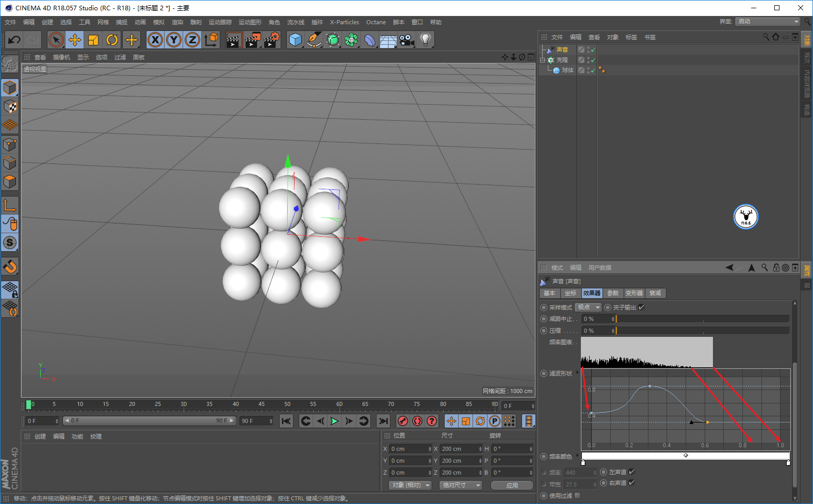This screenshot has width=813, height=504.
Task: Toggle the X axis lock
Action: (155, 40)
